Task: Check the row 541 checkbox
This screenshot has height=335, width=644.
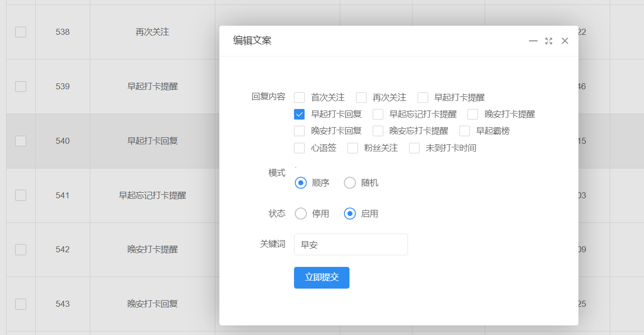Action: [x=21, y=195]
